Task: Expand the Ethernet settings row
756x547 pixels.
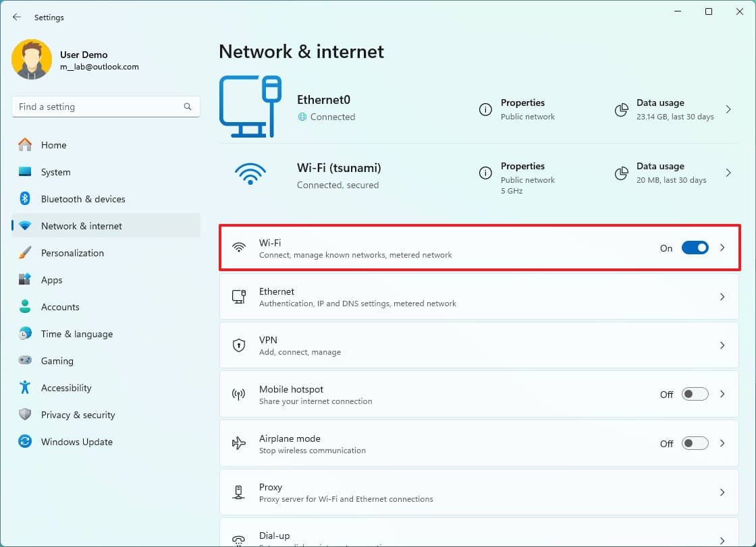Action: tap(722, 297)
